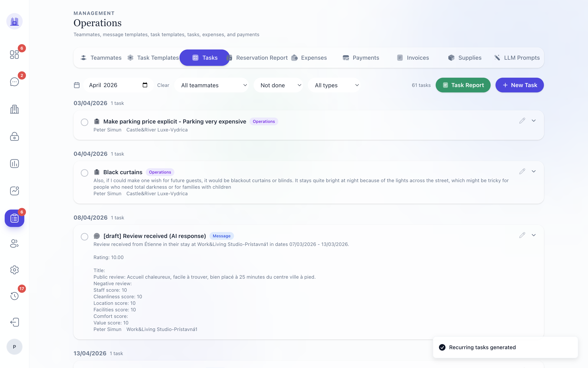Click the calendar icon beside month filter

click(77, 85)
